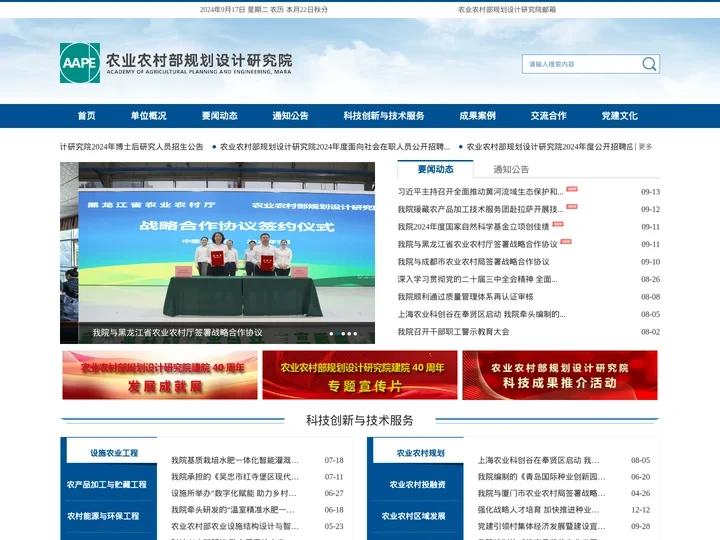Open the 要闻动态 navigation menu item
The width and height of the screenshot is (720, 540).
[219, 116]
